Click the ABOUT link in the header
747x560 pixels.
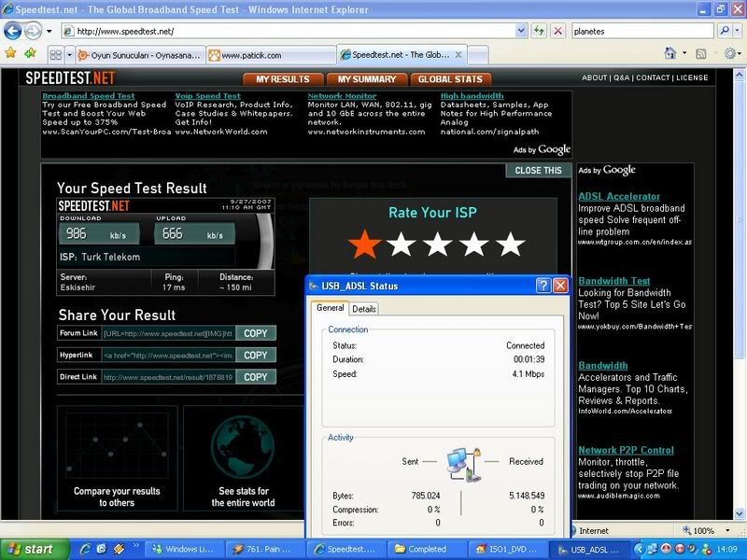594,77
